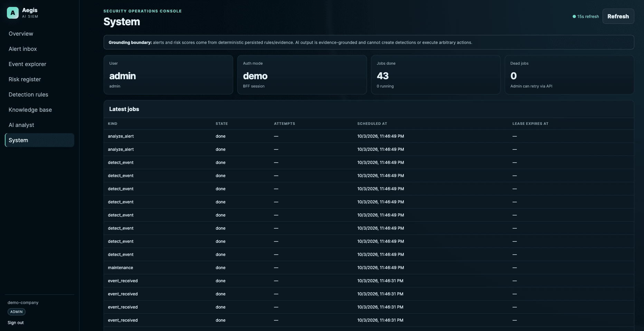The width and height of the screenshot is (644, 331).
Task: Click the SCHEDULED AT column header
Action: click(x=372, y=123)
